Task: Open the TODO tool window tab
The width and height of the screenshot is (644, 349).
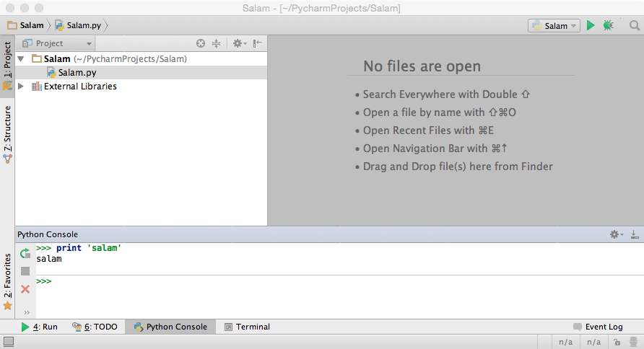Action: [x=95, y=327]
